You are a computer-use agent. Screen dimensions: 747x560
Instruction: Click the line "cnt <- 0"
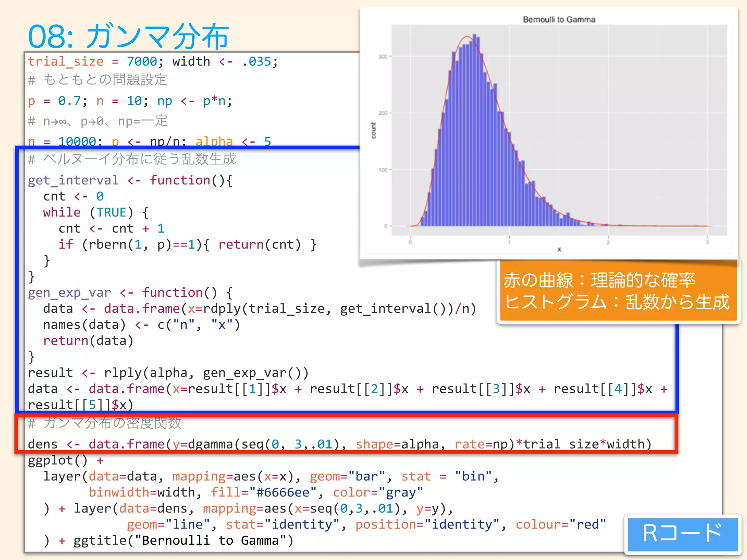73,196
